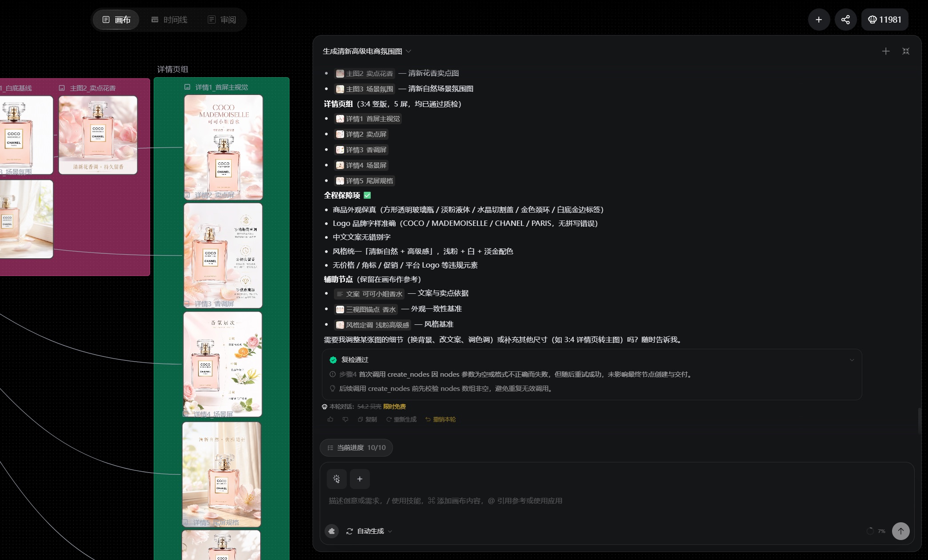Open the 三视图锚点 香水 node chip
The height and width of the screenshot is (560, 928).
point(365,309)
